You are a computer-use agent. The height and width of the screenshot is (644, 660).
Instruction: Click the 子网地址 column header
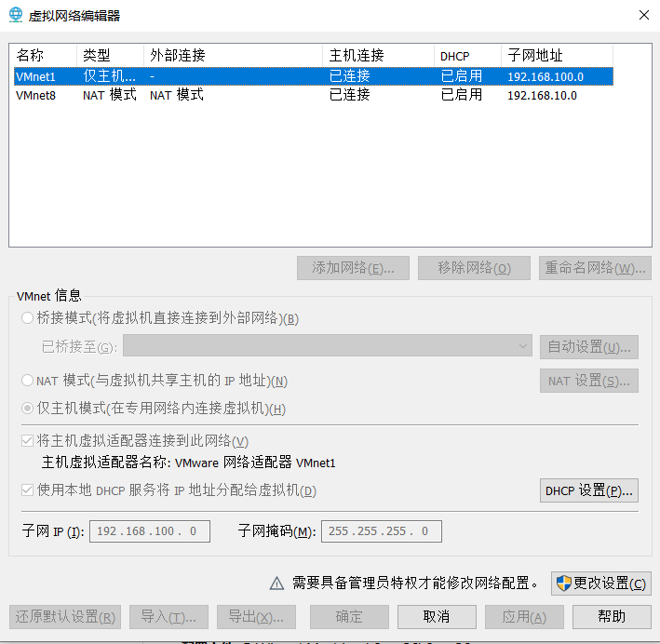pos(556,56)
